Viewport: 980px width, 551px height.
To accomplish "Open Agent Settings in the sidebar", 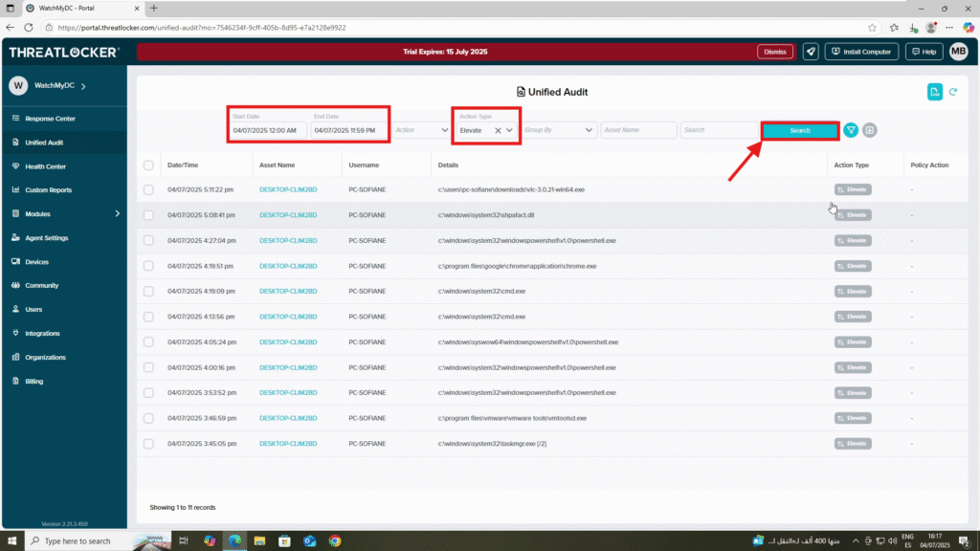I will (x=46, y=238).
